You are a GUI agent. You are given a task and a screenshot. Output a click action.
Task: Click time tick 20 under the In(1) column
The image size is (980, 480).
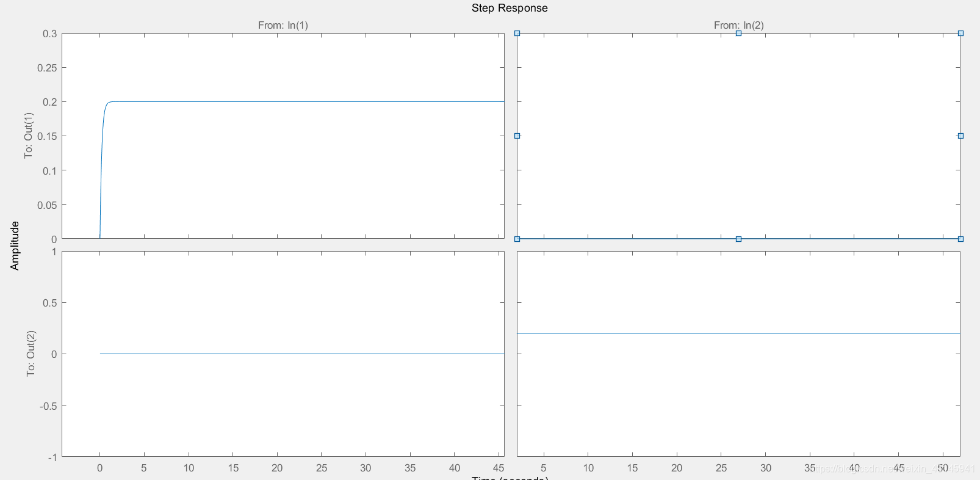[x=277, y=468]
